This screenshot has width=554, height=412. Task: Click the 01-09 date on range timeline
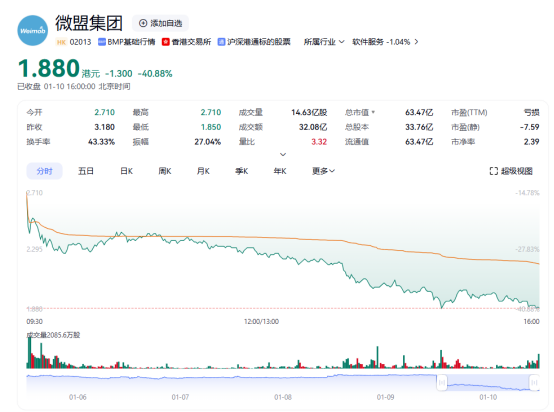point(385,397)
